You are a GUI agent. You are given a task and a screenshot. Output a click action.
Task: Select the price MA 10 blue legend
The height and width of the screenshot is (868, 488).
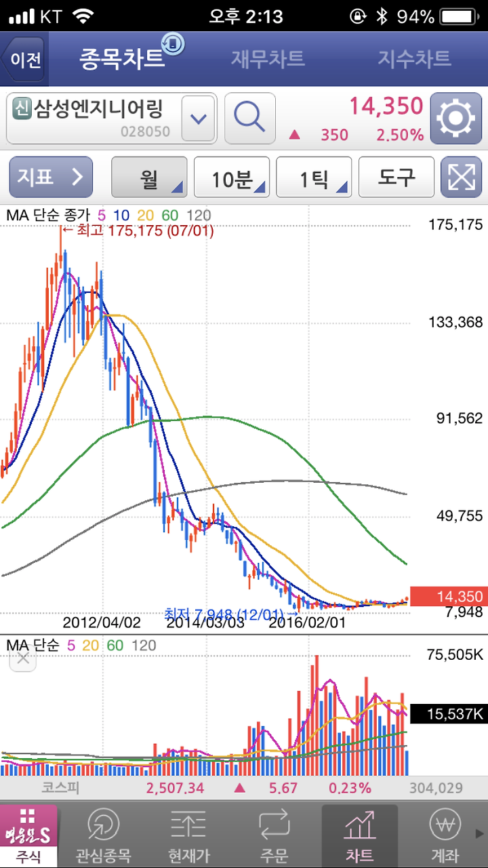[121, 216]
